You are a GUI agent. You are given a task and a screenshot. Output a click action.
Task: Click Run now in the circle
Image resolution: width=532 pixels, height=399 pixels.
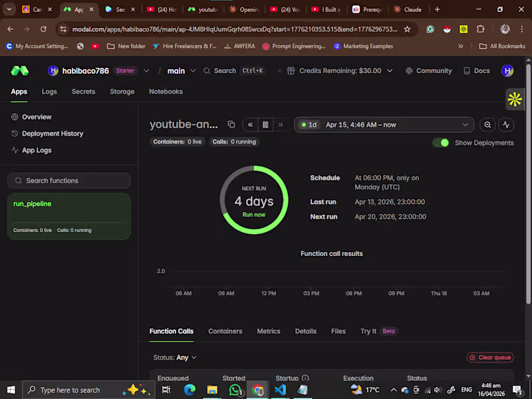(x=254, y=215)
